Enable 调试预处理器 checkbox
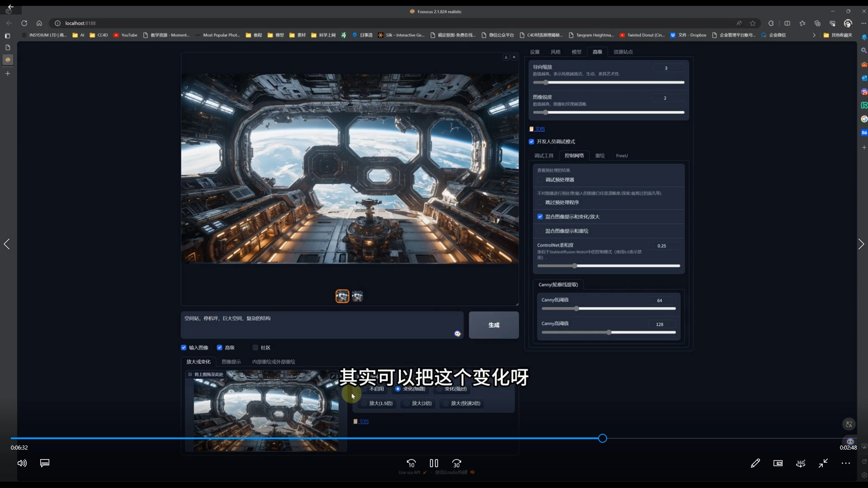Image resolution: width=868 pixels, height=488 pixels. pyautogui.click(x=540, y=180)
